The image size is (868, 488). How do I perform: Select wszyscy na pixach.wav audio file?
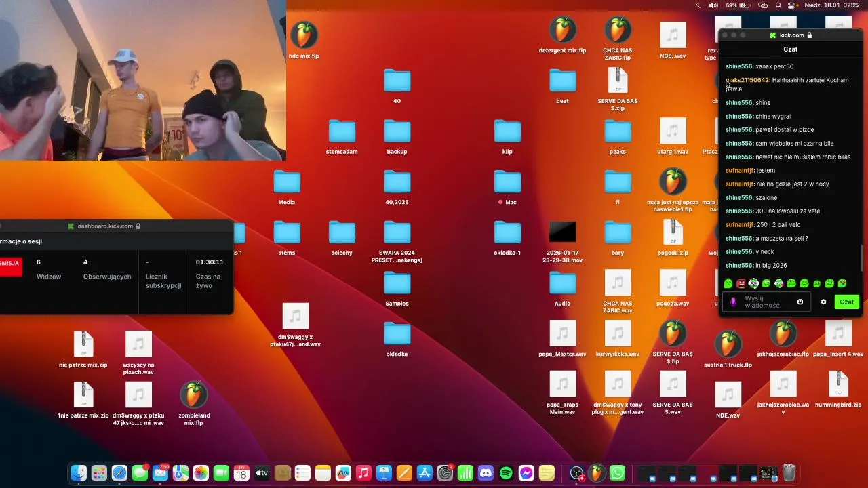click(x=138, y=346)
